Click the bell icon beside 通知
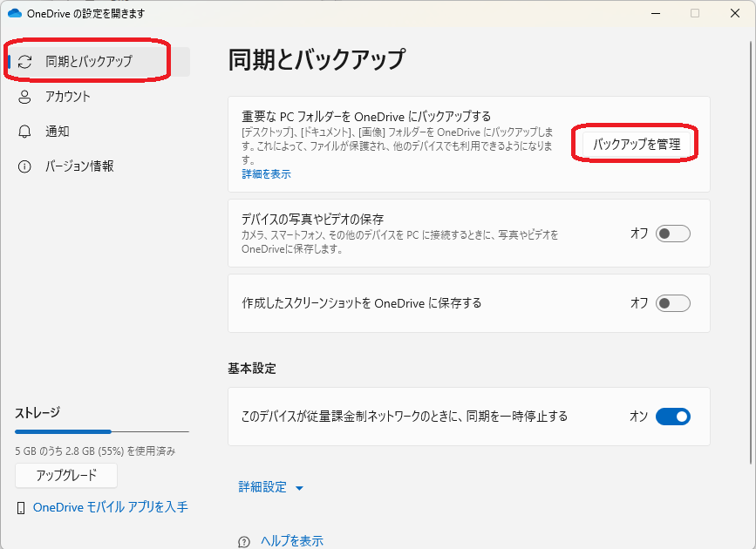The image size is (756, 549). point(24,132)
